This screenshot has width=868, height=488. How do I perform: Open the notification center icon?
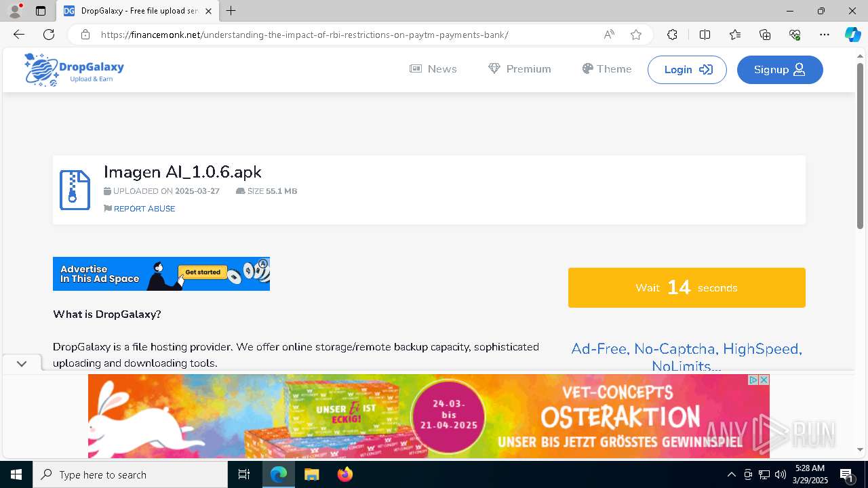[x=847, y=474]
